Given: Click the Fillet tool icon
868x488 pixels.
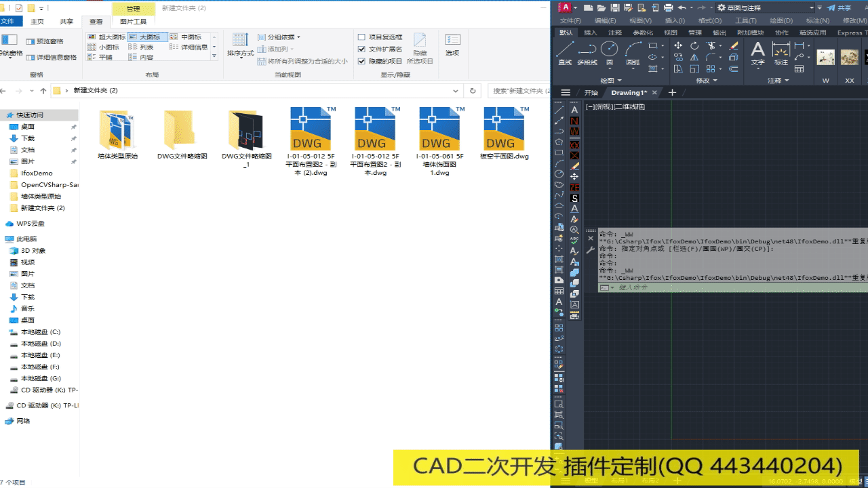Looking at the screenshot, I should click(711, 57).
